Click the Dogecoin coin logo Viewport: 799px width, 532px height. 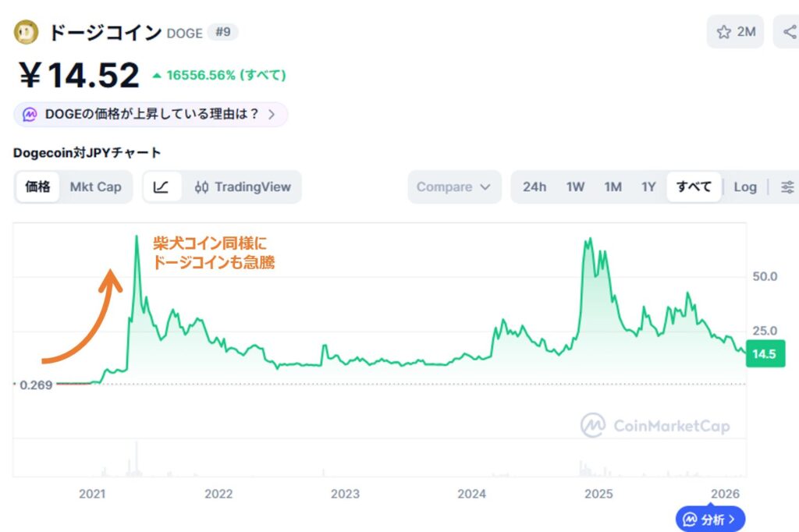(26, 32)
